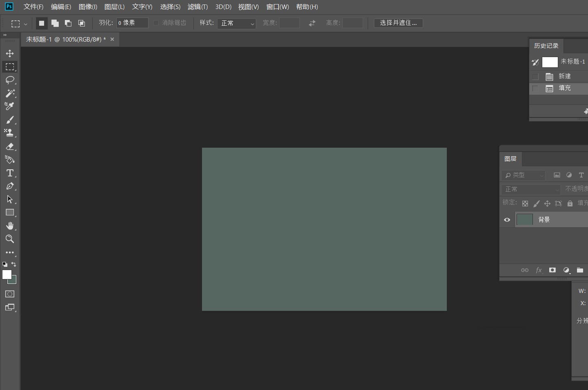This screenshot has height=390, width=588.
Task: Choose New Selection mode in options bar
Action: coord(42,23)
